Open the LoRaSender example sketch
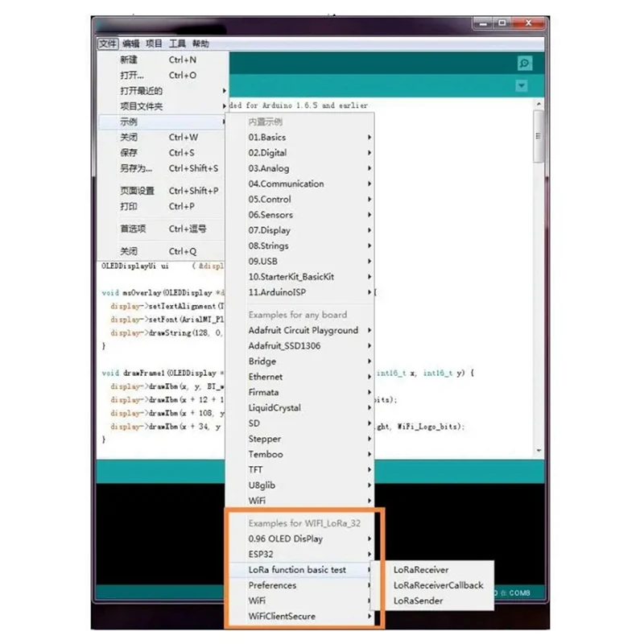The height and width of the screenshot is (644, 644). [x=432, y=601]
